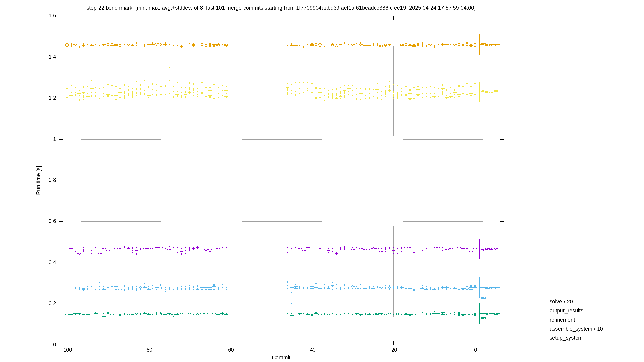The width and height of the screenshot is (644, 362).
Task: Click the step-22 benchmark chart title
Action: [281, 8]
